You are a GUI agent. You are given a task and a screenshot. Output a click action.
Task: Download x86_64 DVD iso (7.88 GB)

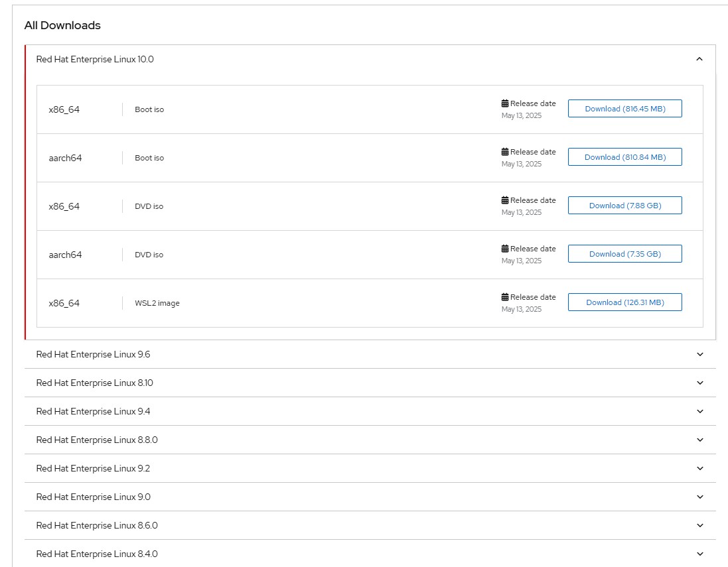625,206
